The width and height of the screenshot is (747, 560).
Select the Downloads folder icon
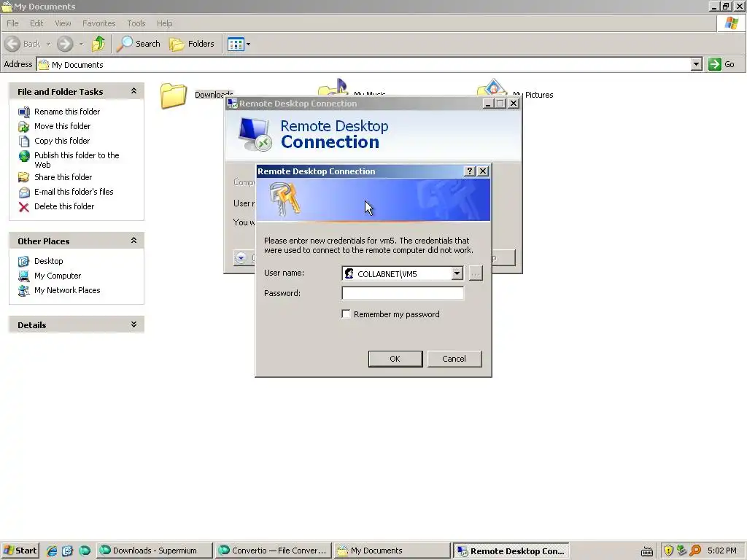pos(174,96)
